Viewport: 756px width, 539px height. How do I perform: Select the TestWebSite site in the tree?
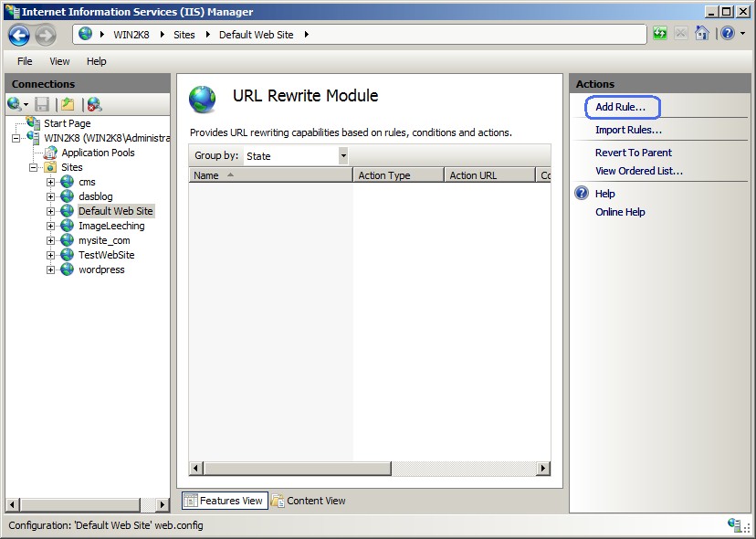(x=107, y=255)
